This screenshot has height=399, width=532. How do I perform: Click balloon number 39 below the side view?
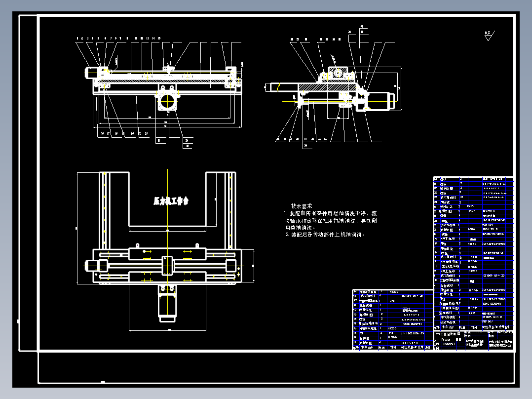tap(306, 145)
